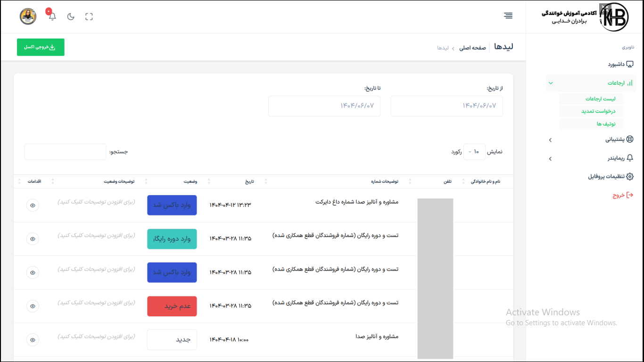Click the fullscreen expand icon
This screenshot has height=362, width=644.
point(89,16)
